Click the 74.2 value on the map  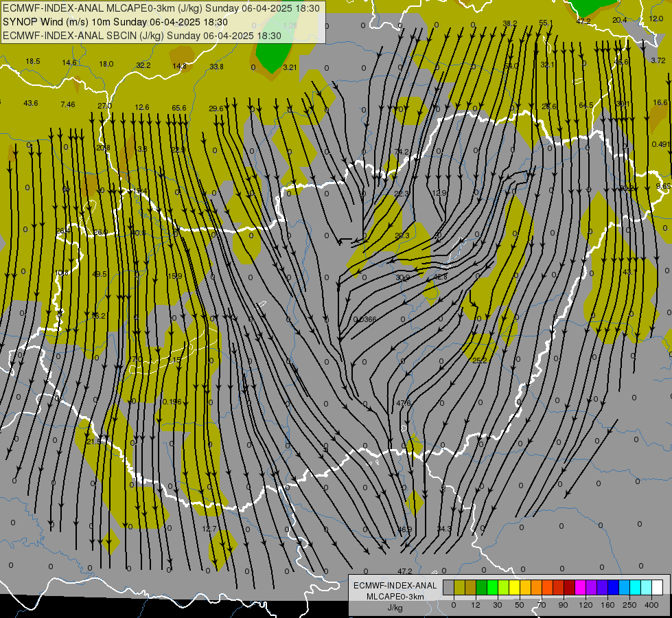402,152
